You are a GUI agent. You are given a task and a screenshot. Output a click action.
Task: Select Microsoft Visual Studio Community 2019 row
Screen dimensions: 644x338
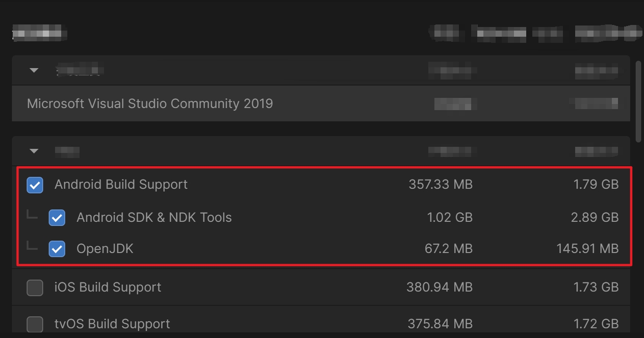[321, 103]
